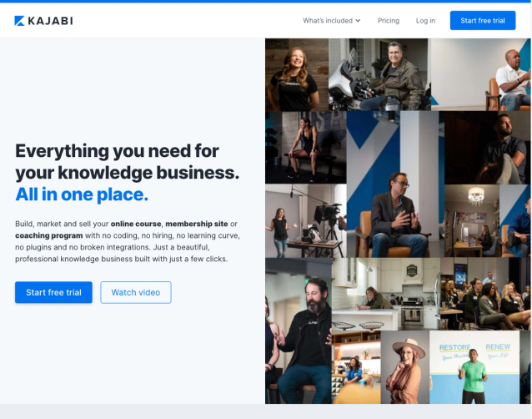Click the bearded man in black jacket photo
This screenshot has width=532, height=419.
click(299, 331)
